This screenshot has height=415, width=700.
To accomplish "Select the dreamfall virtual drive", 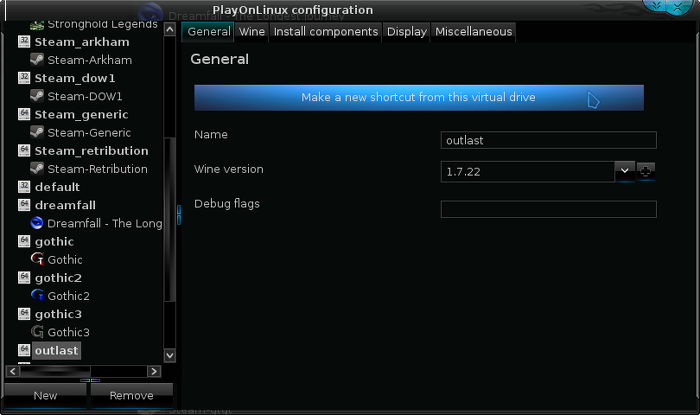I will pyautogui.click(x=65, y=205).
